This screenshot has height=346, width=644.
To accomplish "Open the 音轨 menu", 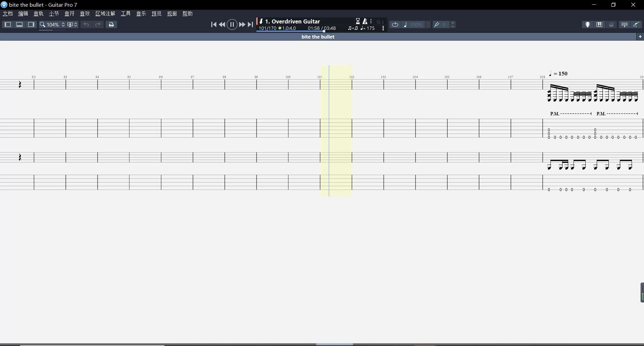I will pos(39,13).
